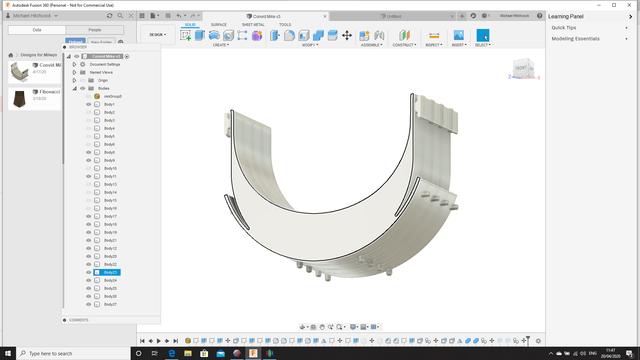Switch to the Data tab

(37, 30)
